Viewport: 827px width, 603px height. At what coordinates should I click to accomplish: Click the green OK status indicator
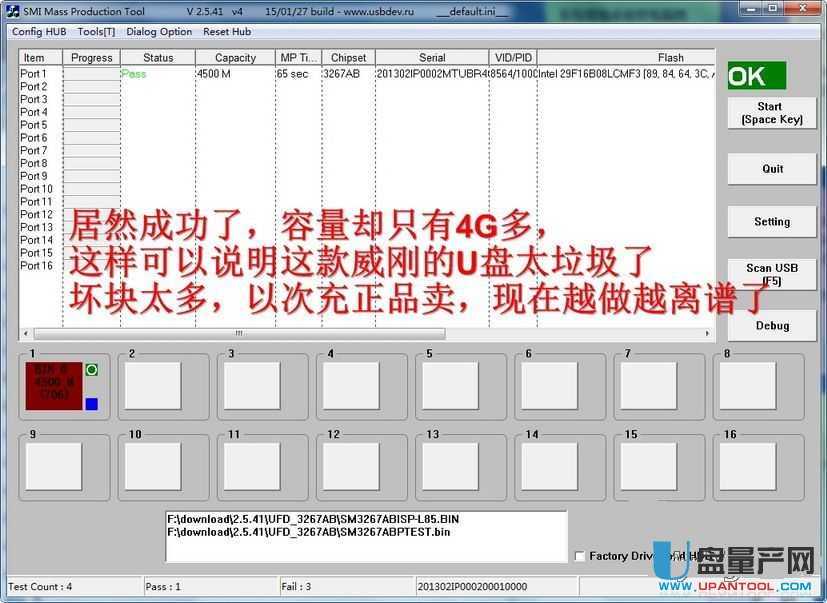(x=756, y=77)
